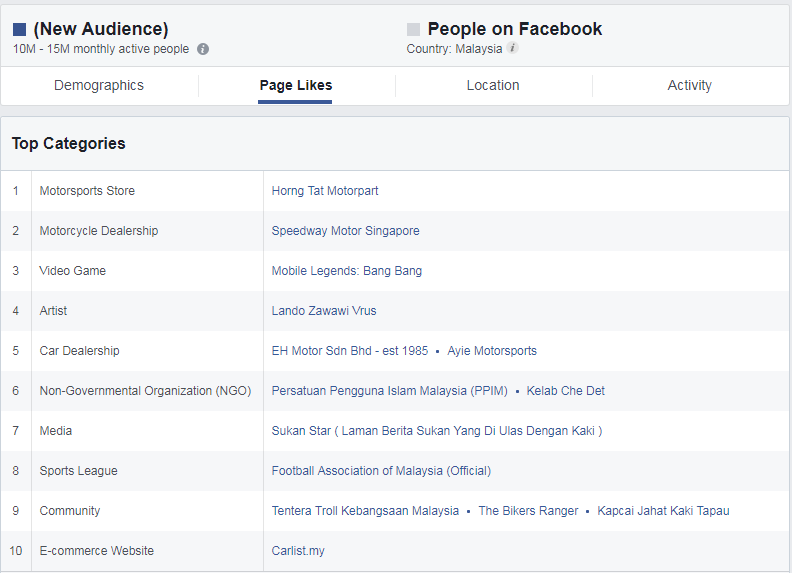Viewport: 792px width, 573px height.
Task: Switch to the Demographics tab
Action: pos(99,85)
